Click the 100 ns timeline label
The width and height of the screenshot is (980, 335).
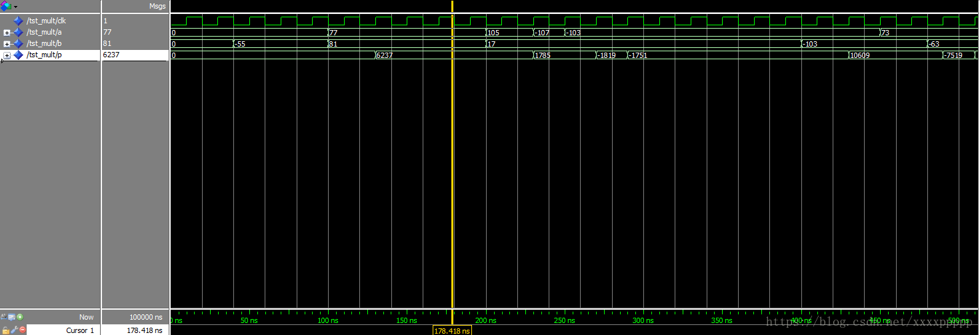328,321
